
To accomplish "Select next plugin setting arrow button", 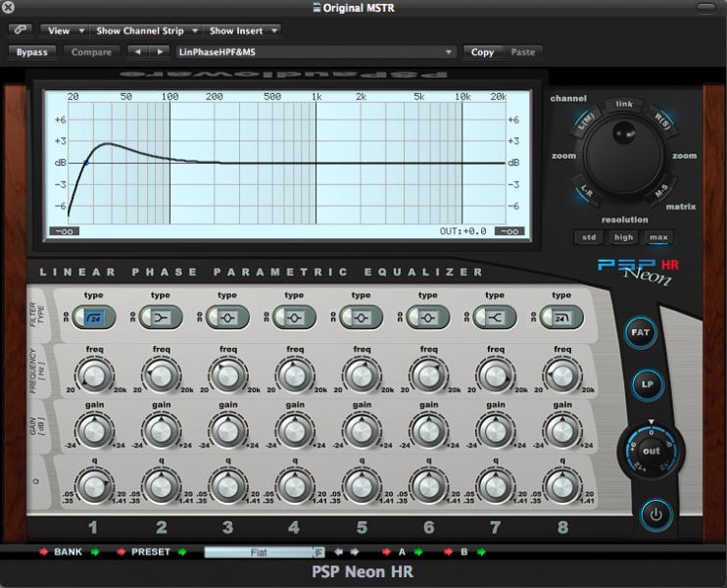I will [x=160, y=52].
